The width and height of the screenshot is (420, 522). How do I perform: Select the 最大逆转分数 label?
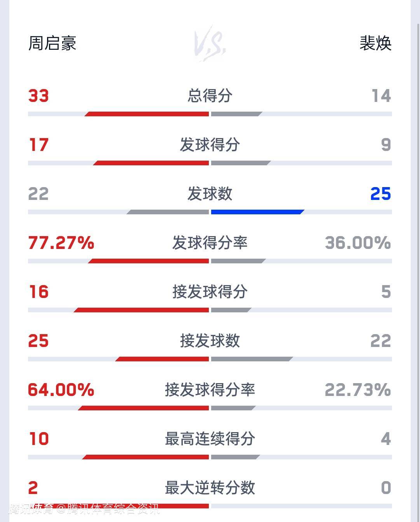click(210, 488)
